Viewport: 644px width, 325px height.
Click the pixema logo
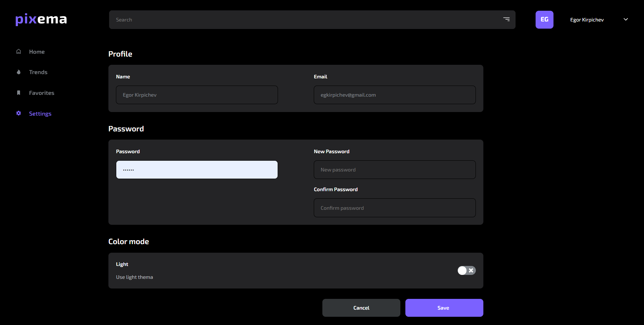click(41, 19)
